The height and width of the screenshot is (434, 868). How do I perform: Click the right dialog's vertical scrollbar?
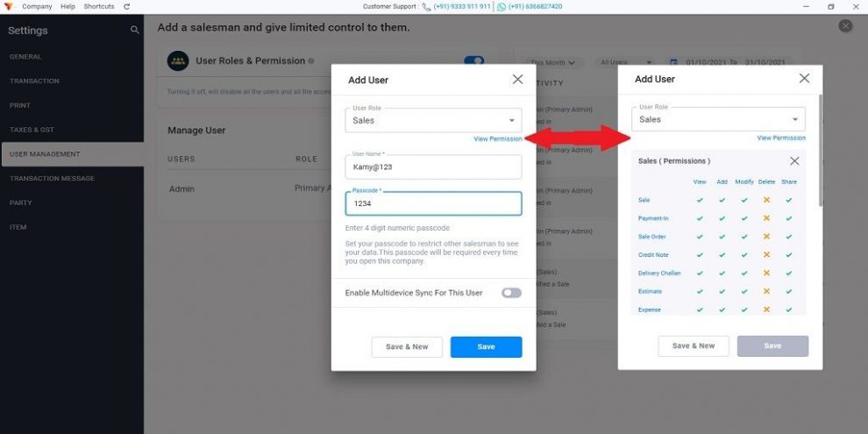821,150
